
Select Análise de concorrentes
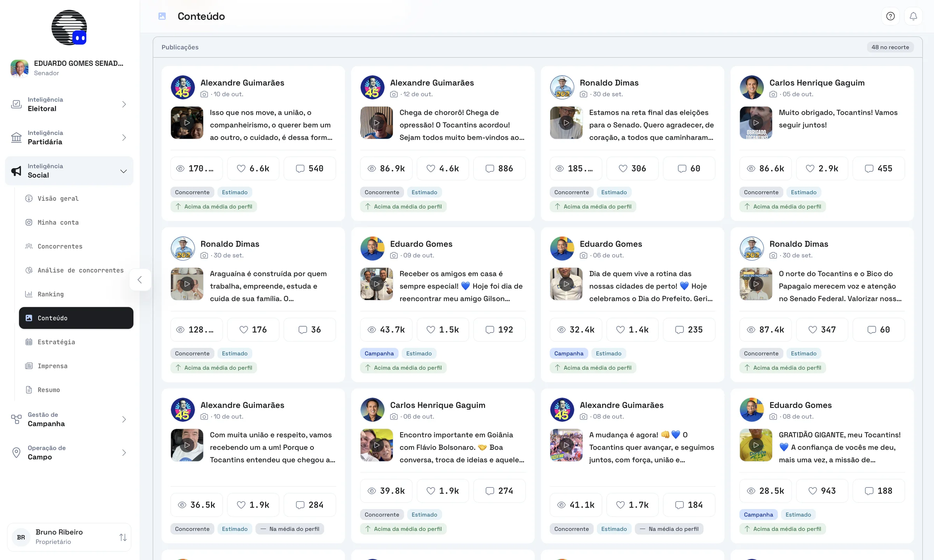click(76, 270)
